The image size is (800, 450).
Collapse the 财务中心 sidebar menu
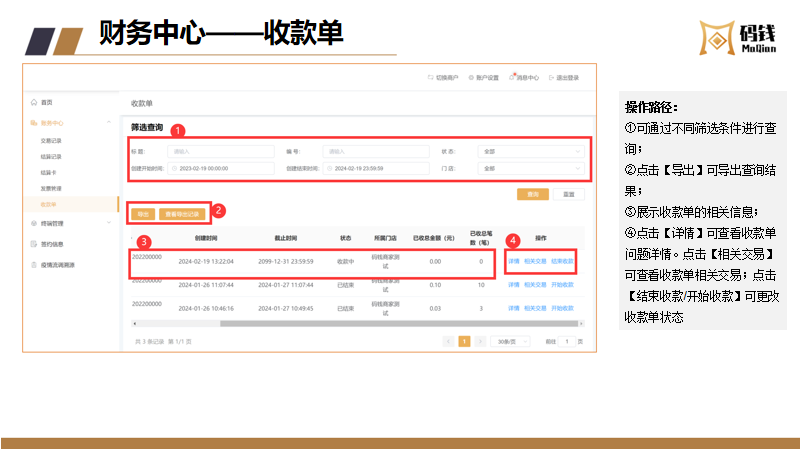click(108, 122)
